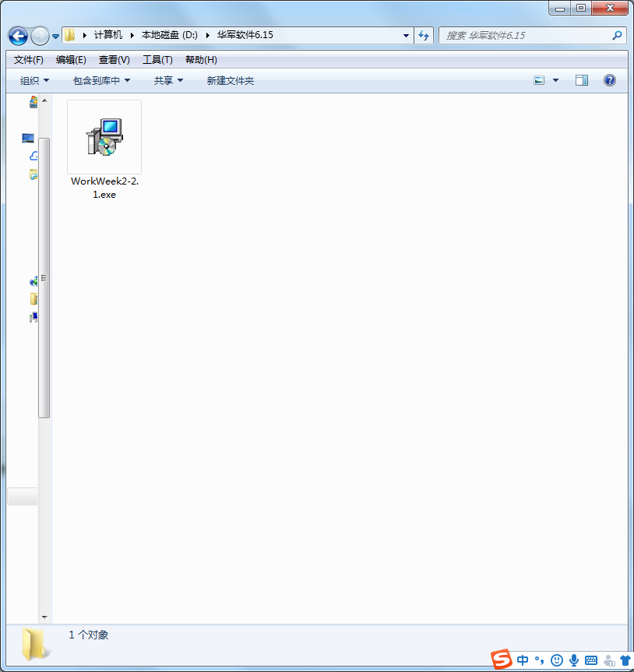Click the desktop monitor icon in the navigation pane

click(28, 138)
